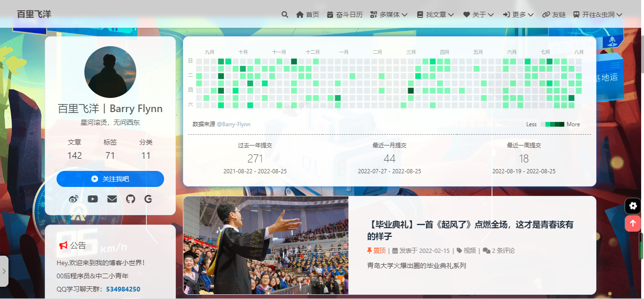The image size is (644, 299).
Task: Expand the 关于 dropdown menu
Action: click(479, 15)
